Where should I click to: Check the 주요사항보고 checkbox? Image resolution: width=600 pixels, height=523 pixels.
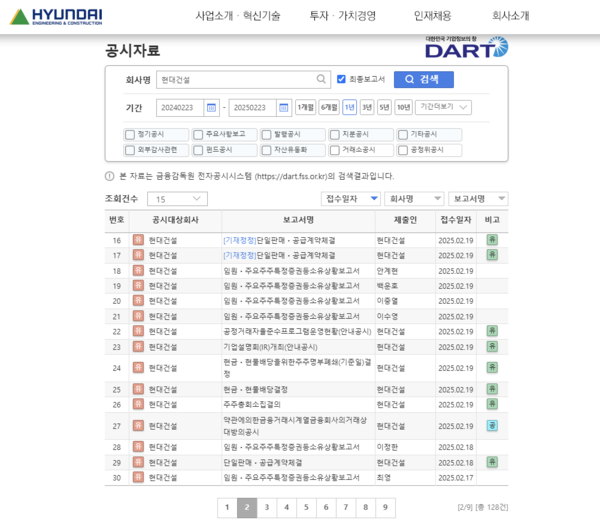(198, 135)
